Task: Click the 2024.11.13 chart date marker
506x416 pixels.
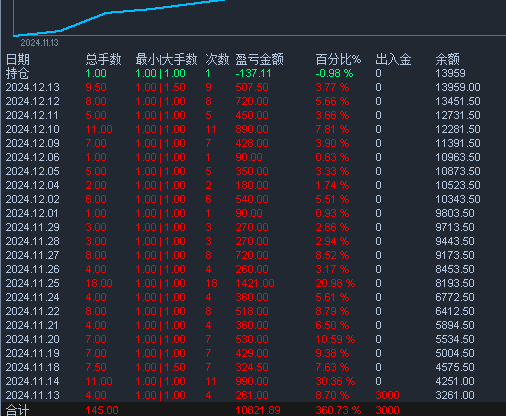Action: [39, 43]
